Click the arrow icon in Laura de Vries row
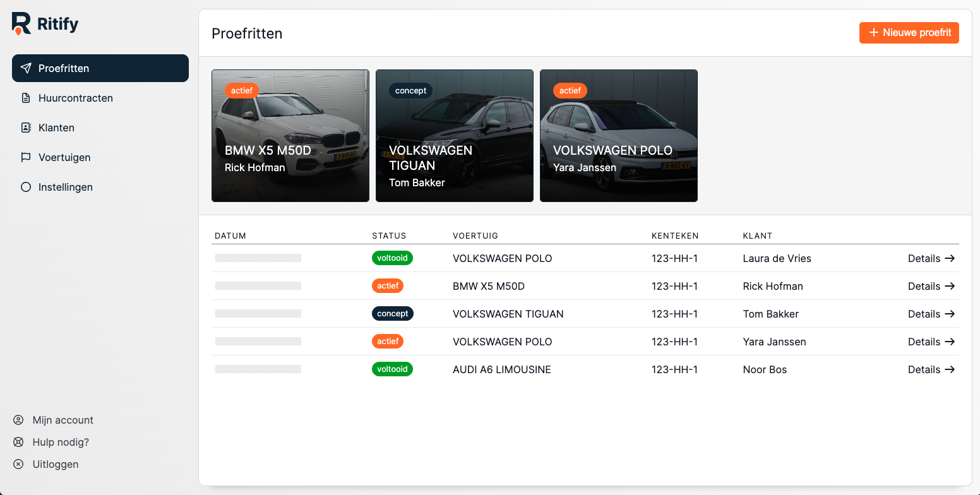980x495 pixels. (x=950, y=258)
